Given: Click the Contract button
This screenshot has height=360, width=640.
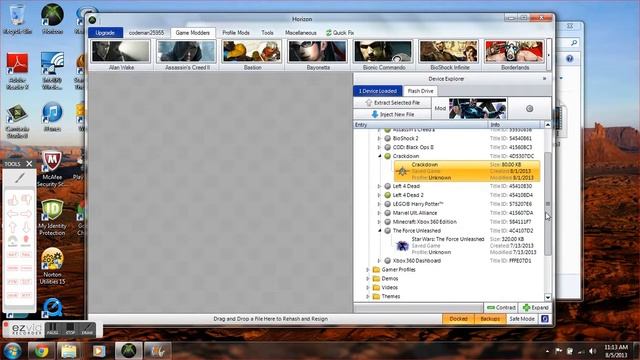Looking at the screenshot, I should (x=501, y=307).
